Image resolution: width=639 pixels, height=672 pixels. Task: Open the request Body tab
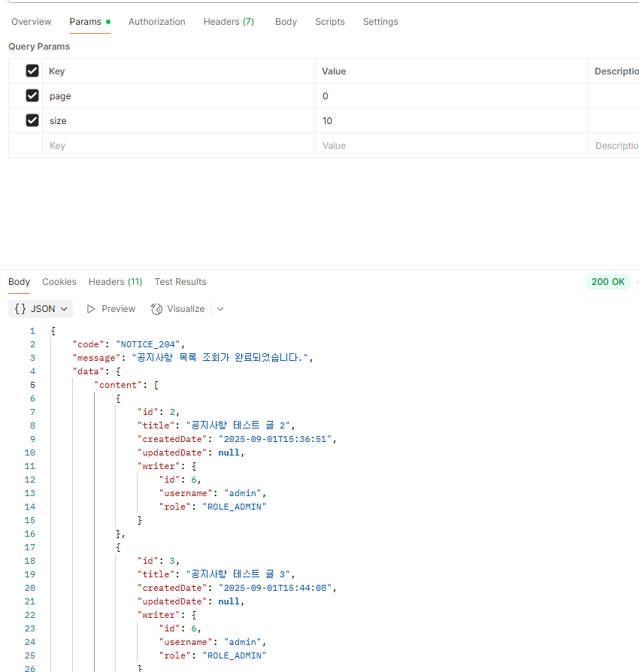tap(286, 22)
